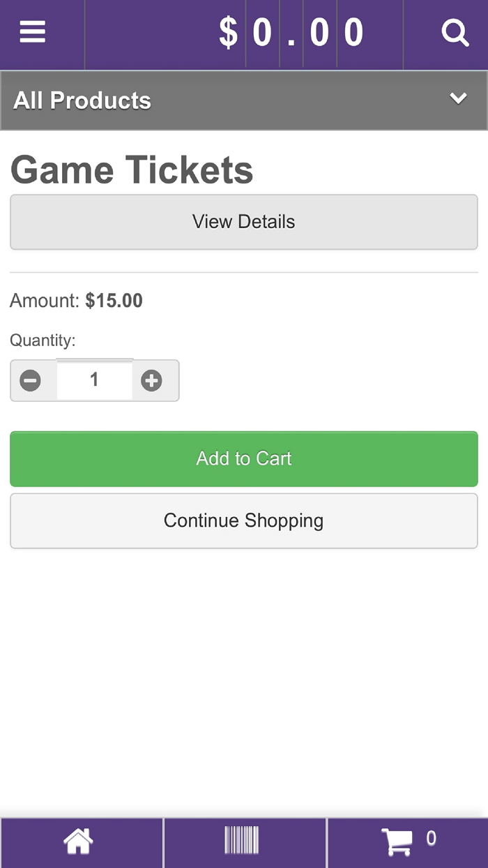488x868 pixels.
Task: View the shopping cart icon
Action: coord(399,841)
